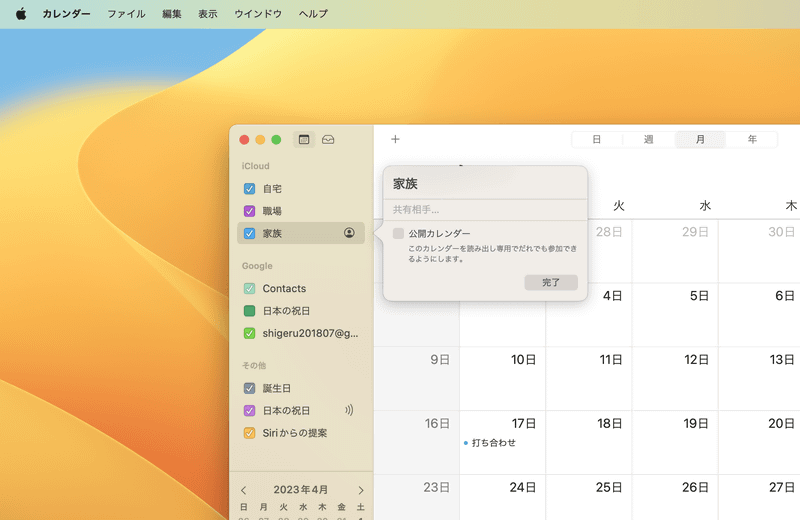Click the 完了 button
Image resolution: width=800 pixels, height=520 pixels.
pyautogui.click(x=551, y=282)
